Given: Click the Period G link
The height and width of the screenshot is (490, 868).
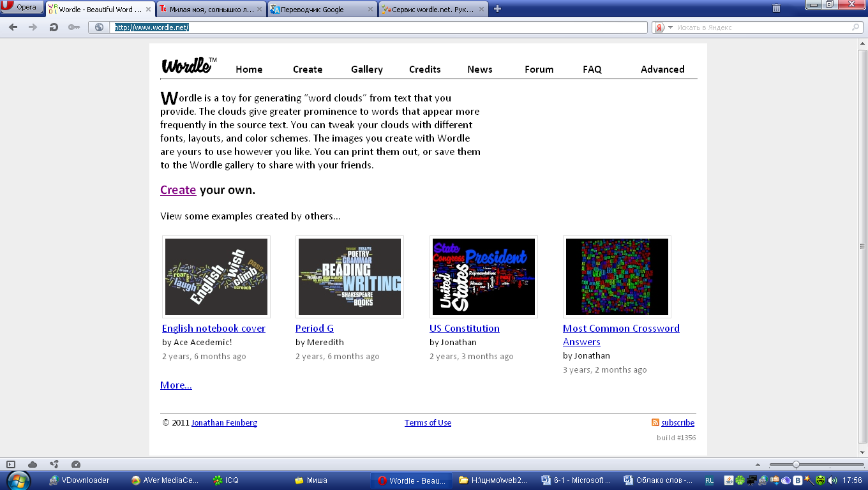Looking at the screenshot, I should tap(315, 328).
